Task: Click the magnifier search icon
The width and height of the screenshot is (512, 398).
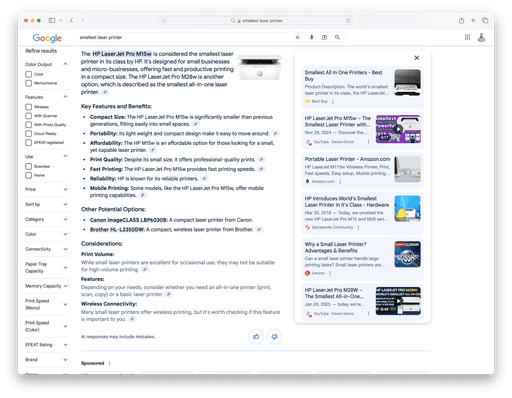Action: [x=337, y=37]
